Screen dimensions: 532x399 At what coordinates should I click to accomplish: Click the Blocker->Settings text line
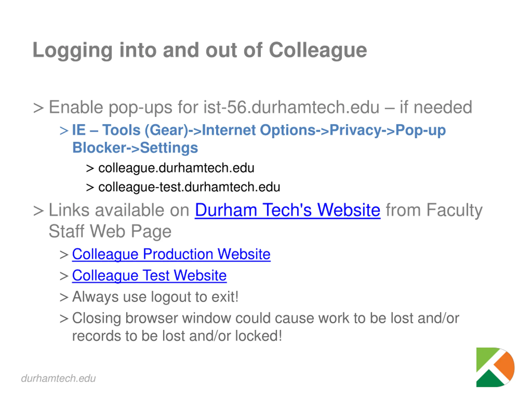135,148
